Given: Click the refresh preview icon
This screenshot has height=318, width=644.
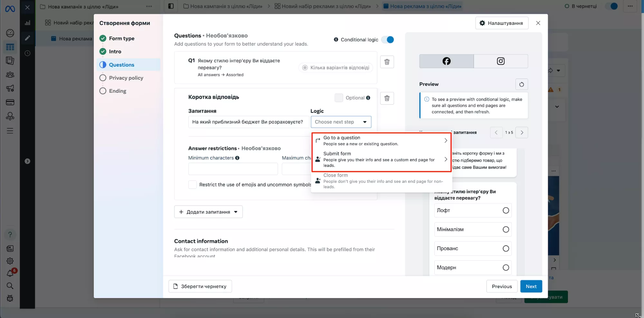Looking at the screenshot, I should pyautogui.click(x=521, y=84).
